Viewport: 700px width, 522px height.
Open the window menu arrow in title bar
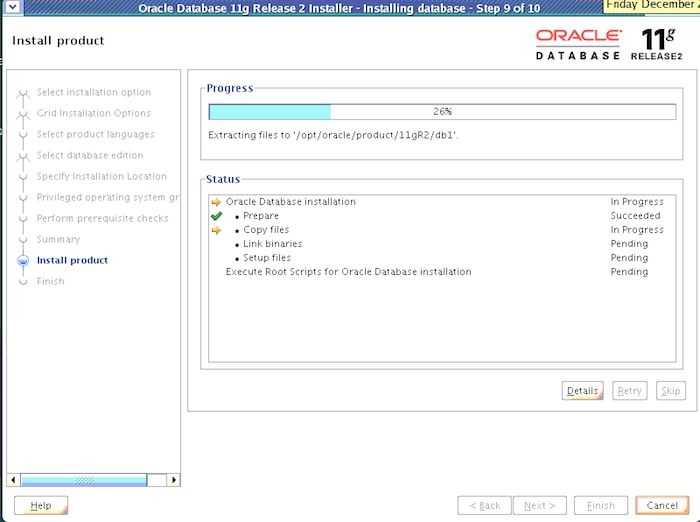12,6
